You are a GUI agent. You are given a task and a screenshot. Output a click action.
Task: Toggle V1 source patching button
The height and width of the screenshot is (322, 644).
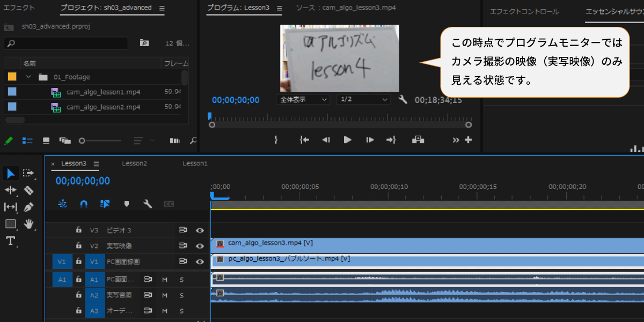[62, 261]
